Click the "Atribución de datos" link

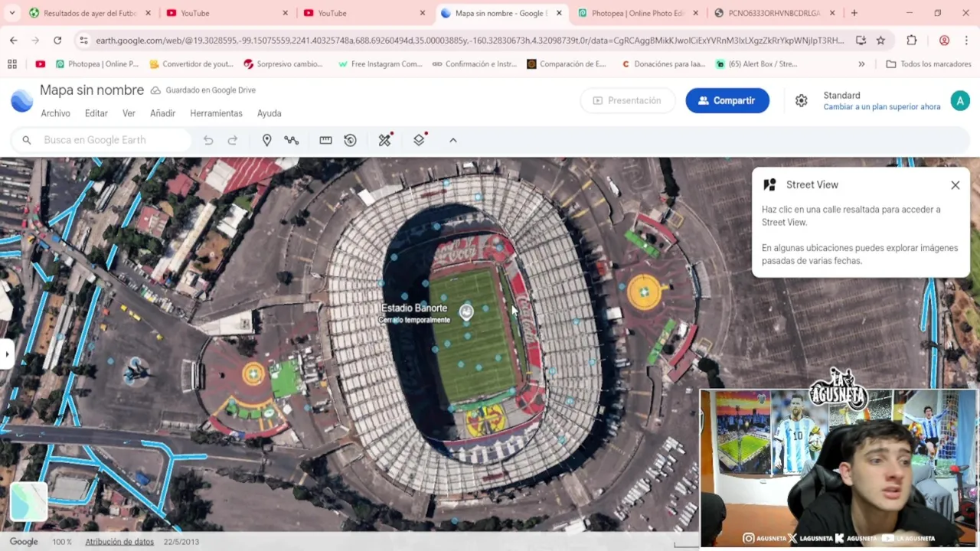119,542
